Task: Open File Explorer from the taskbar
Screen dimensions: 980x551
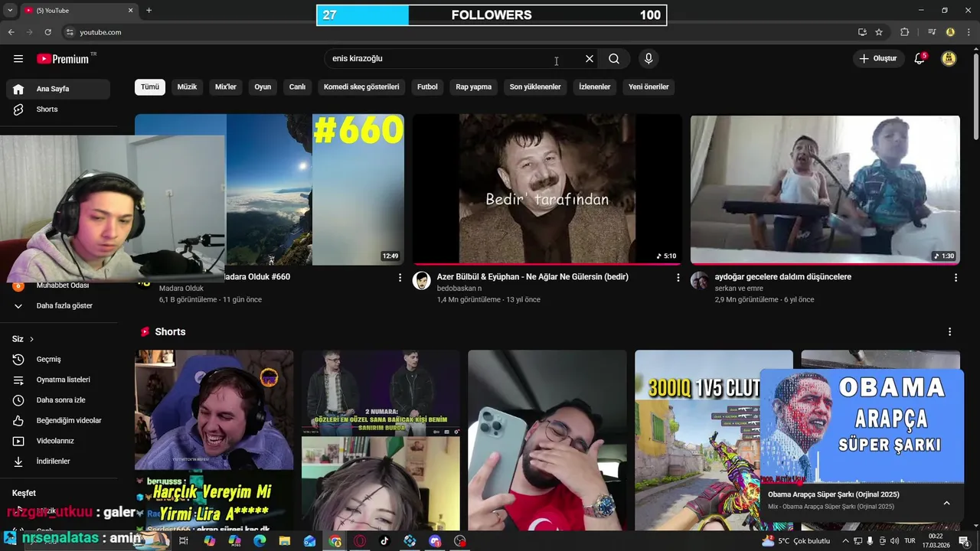Action: click(285, 541)
